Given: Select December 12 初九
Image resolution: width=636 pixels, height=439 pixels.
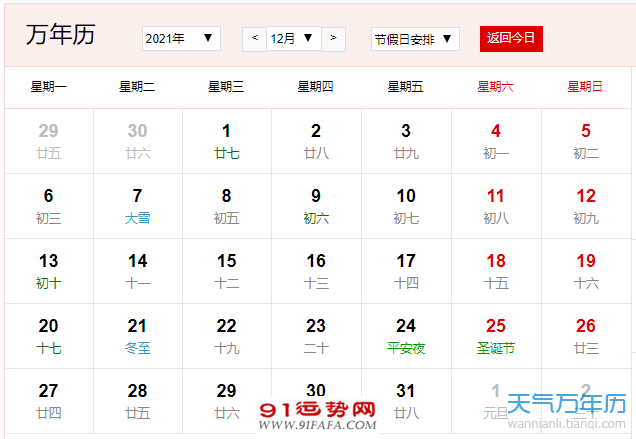Looking at the screenshot, I should [586, 206].
